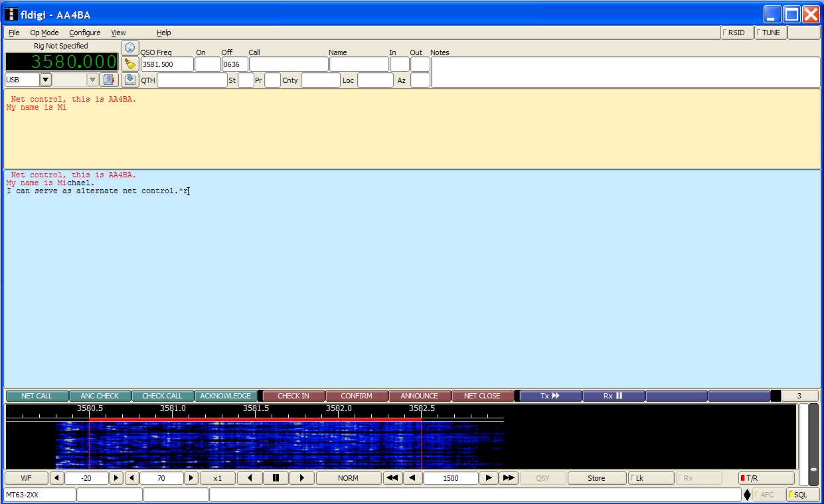This screenshot has width=824, height=504.
Task: Open the bandwidth dropdown next to USB
Action: coord(92,80)
